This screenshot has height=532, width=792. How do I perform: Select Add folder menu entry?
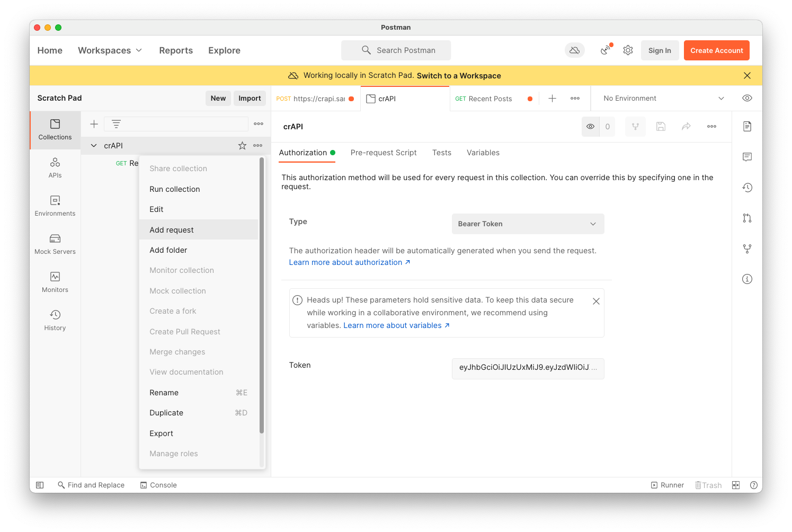coord(199,250)
